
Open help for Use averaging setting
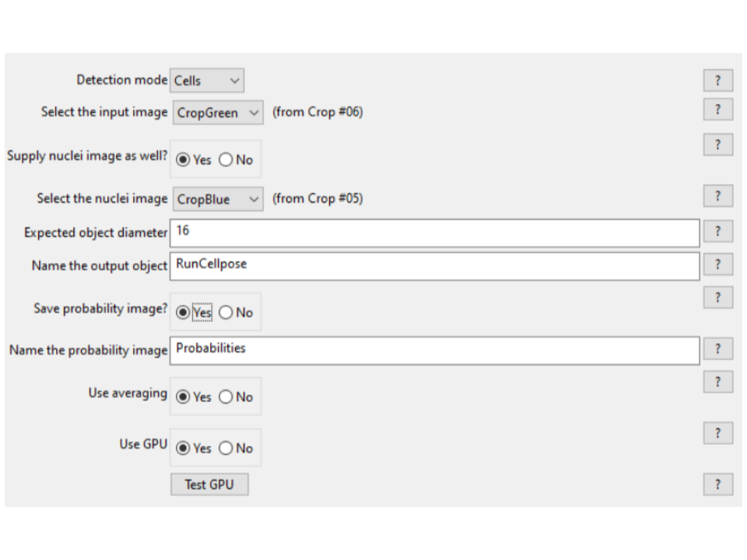(x=717, y=382)
